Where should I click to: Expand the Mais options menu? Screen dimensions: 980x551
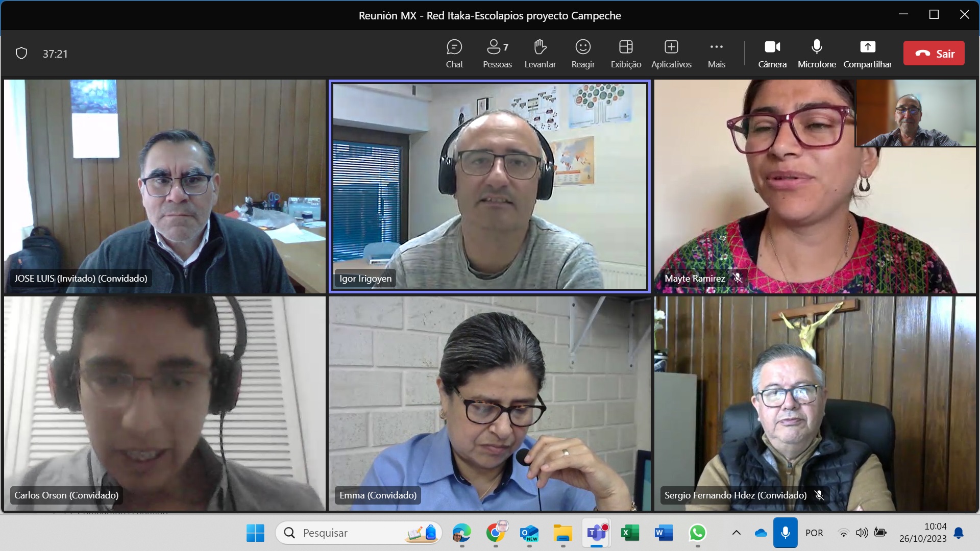tap(716, 53)
